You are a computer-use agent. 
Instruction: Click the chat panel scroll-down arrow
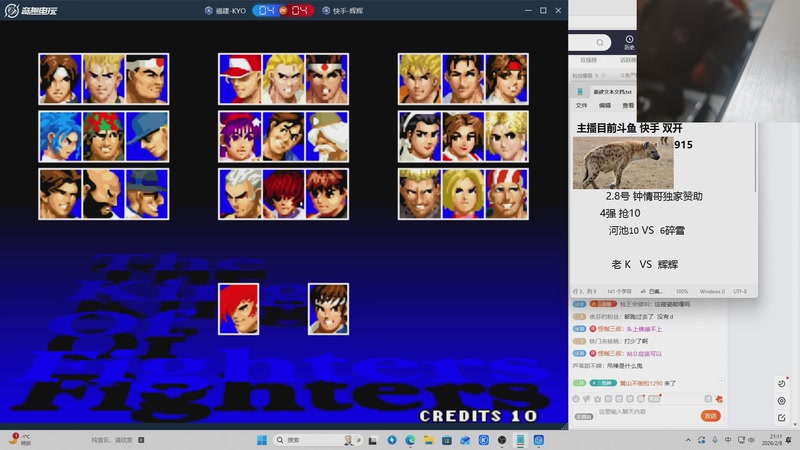(795, 424)
